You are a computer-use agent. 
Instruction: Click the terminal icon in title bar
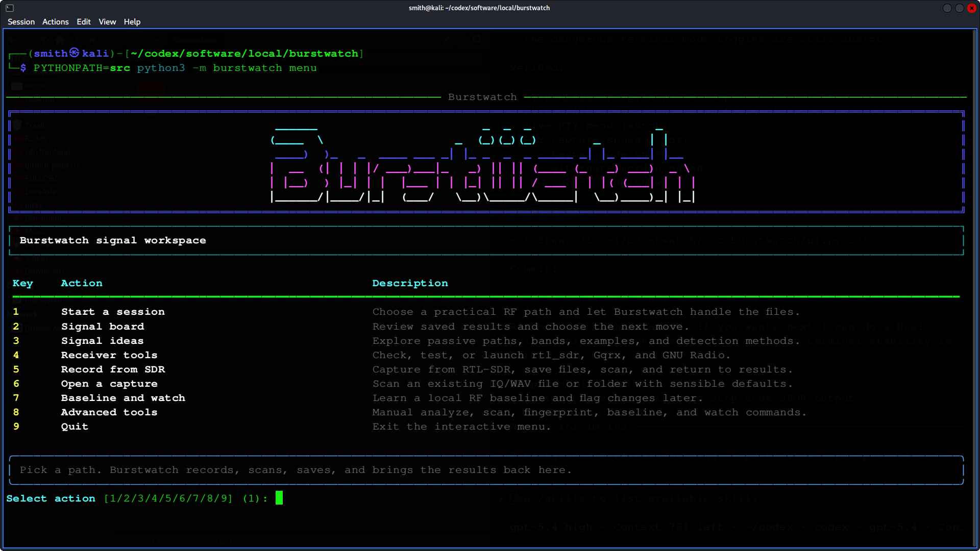coord(10,8)
